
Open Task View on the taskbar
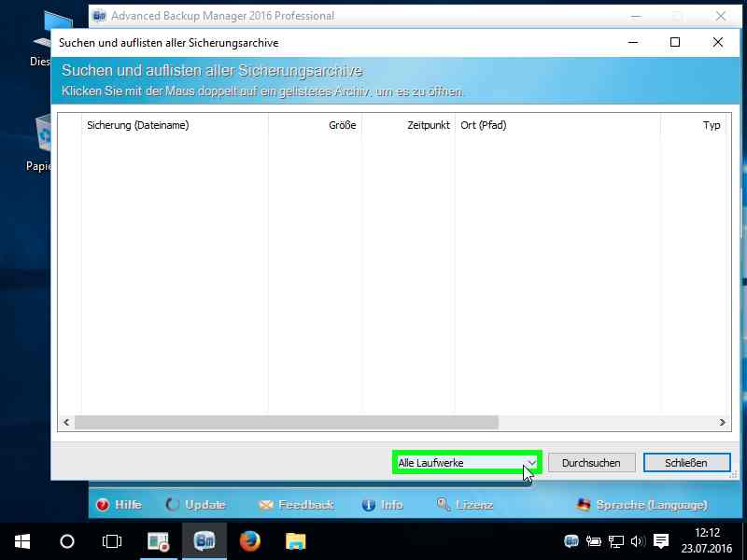(x=112, y=541)
